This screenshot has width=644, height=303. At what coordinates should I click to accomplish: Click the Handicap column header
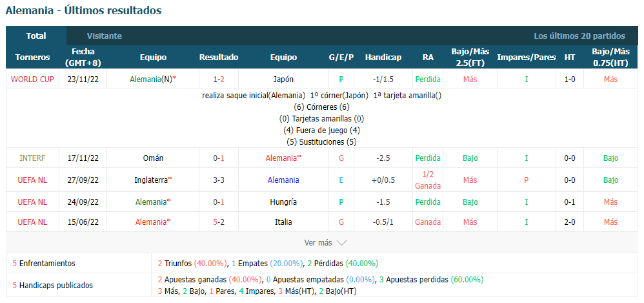pyautogui.click(x=383, y=57)
